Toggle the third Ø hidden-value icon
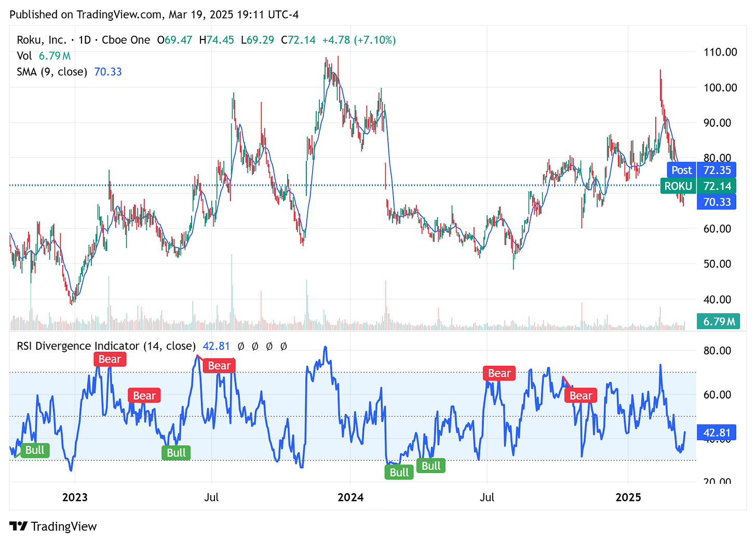This screenshot has height=543, width=756. tap(269, 346)
